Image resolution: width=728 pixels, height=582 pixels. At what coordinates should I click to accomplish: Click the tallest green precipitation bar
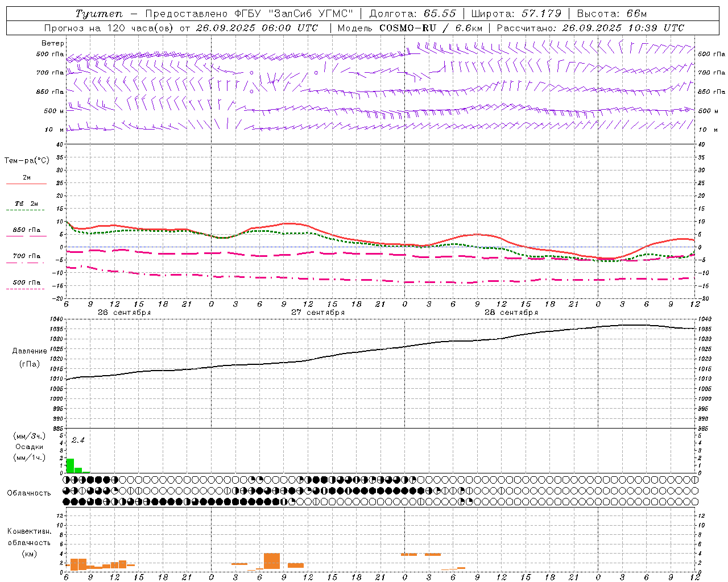tap(71, 465)
